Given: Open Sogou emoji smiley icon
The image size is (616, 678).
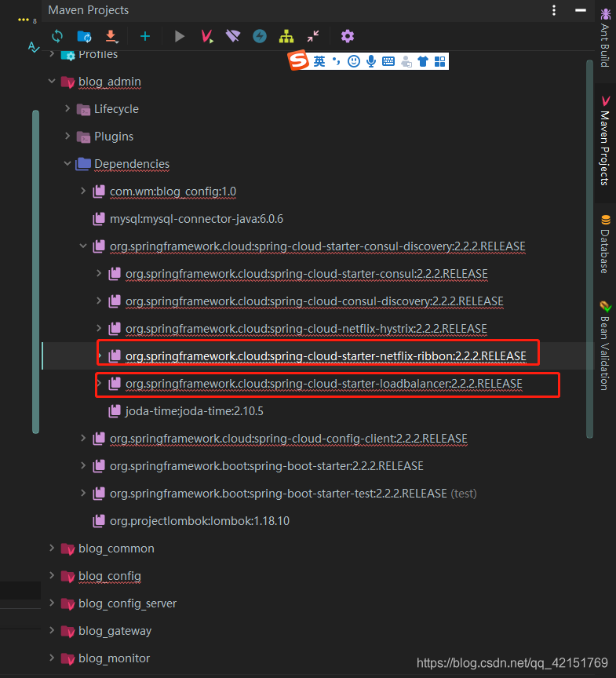Looking at the screenshot, I should [354, 61].
